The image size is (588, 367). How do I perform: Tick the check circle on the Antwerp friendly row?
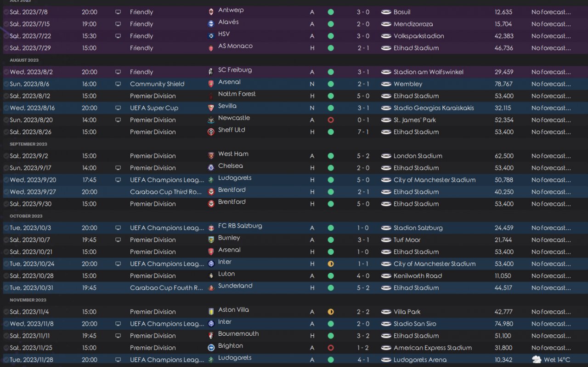pyautogui.click(x=6, y=12)
